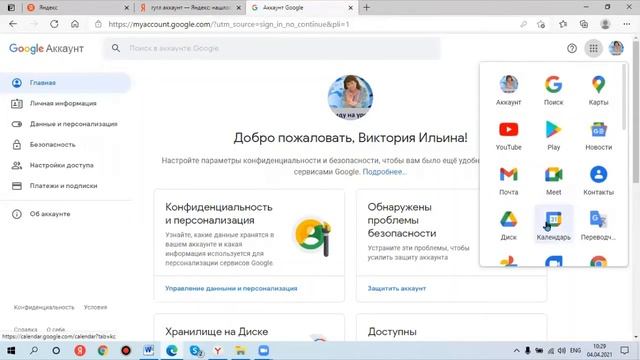This screenshot has width=640, height=360.
Task: Open browser collections icon
Action: click(x=584, y=24)
